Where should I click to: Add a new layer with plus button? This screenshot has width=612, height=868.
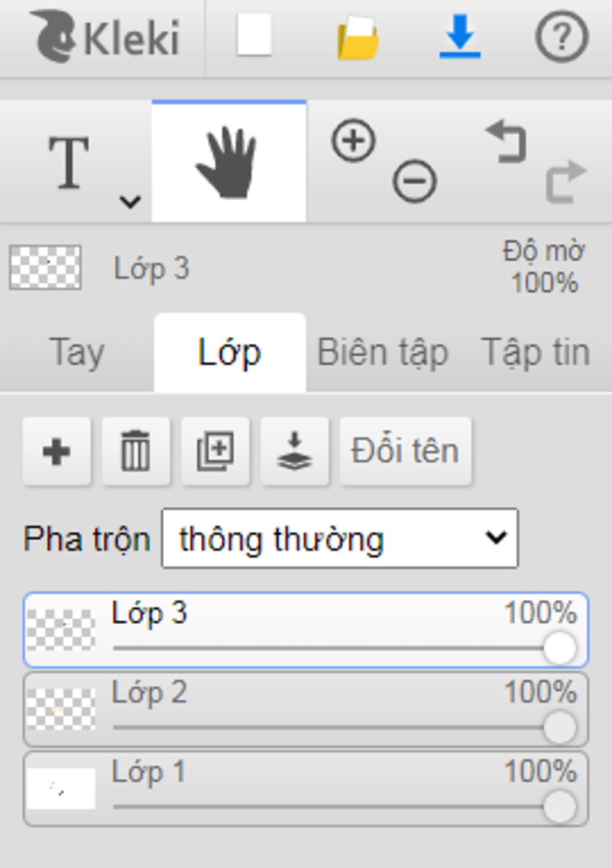click(57, 451)
